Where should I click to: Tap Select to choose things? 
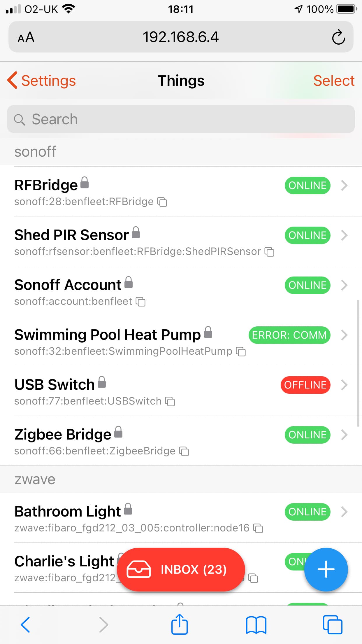[x=334, y=80]
